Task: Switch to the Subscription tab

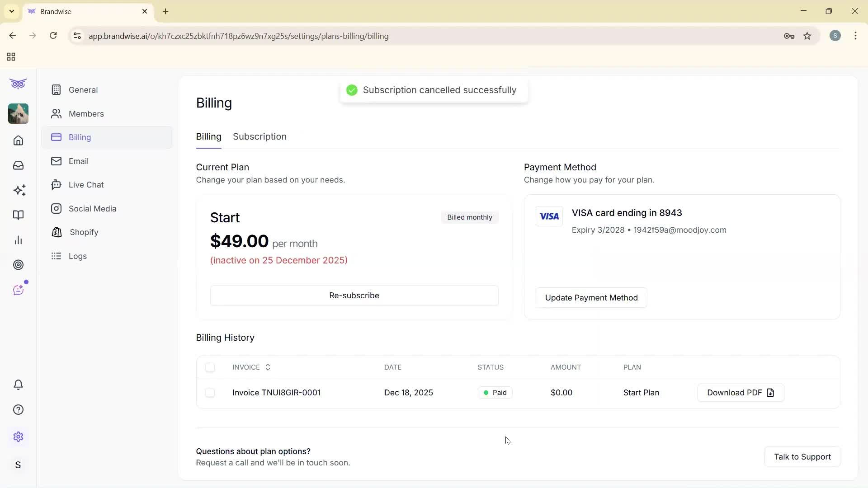Action: pos(259,136)
